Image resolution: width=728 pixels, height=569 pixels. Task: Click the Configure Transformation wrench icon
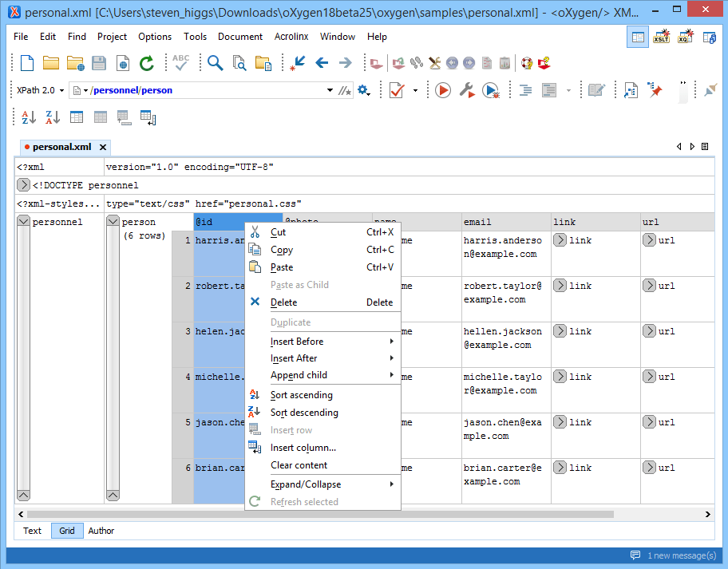(468, 91)
